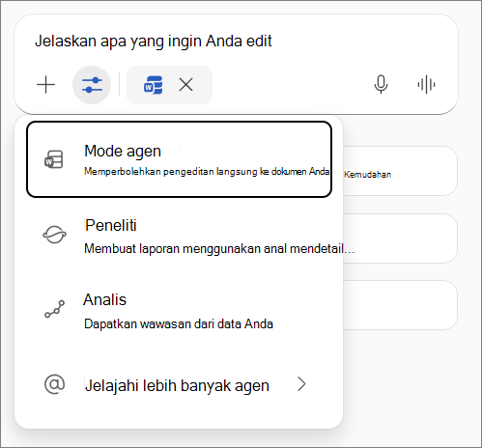
Task: Click the Analis graph icon
Action: point(54,309)
